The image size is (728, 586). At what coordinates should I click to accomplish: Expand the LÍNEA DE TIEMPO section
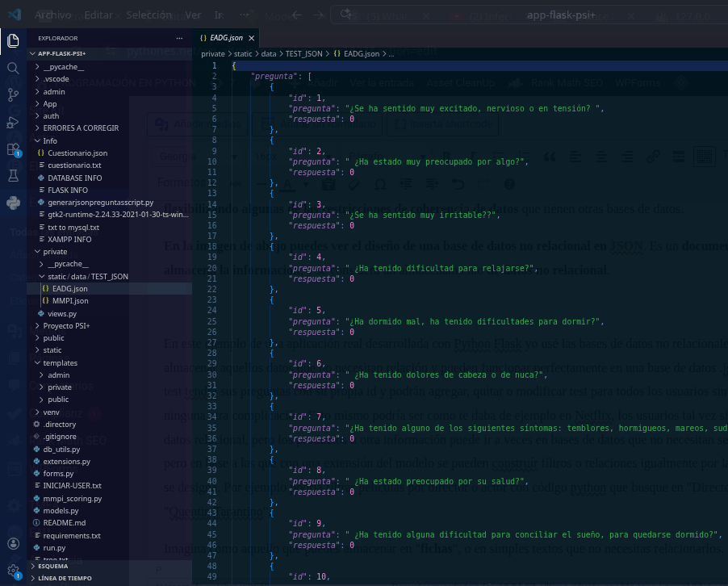point(65,578)
